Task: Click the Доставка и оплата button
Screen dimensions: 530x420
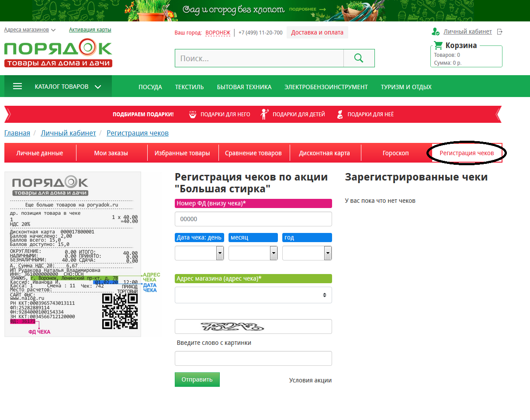Action: click(318, 32)
